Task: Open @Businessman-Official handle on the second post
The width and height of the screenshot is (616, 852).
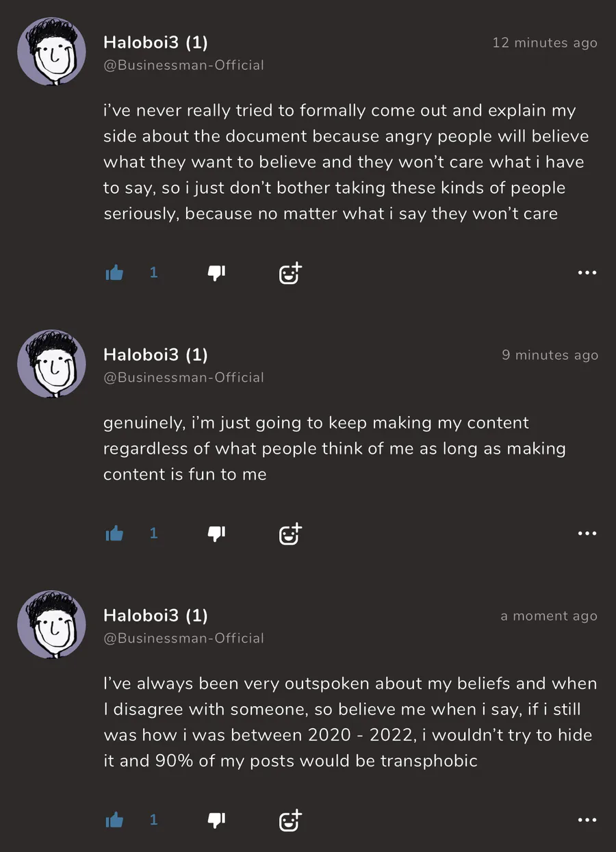Action: [183, 377]
